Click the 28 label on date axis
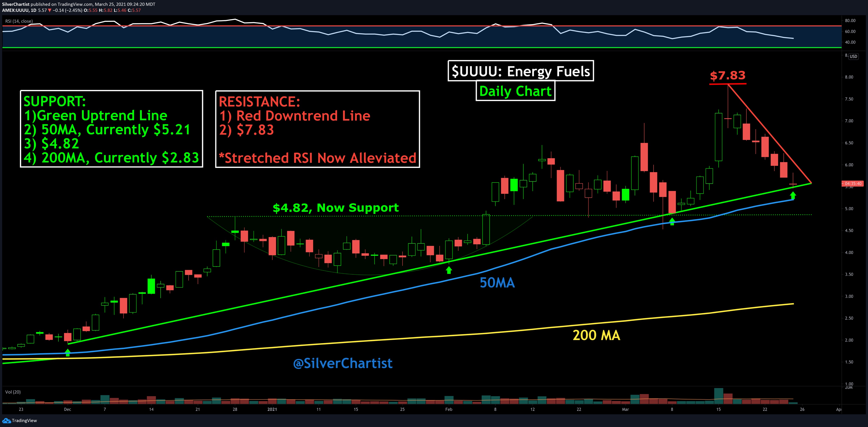The image size is (868, 427). [235, 409]
